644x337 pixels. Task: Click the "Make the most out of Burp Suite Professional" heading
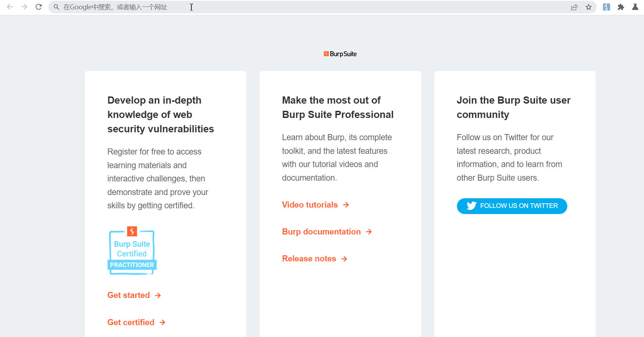338,107
